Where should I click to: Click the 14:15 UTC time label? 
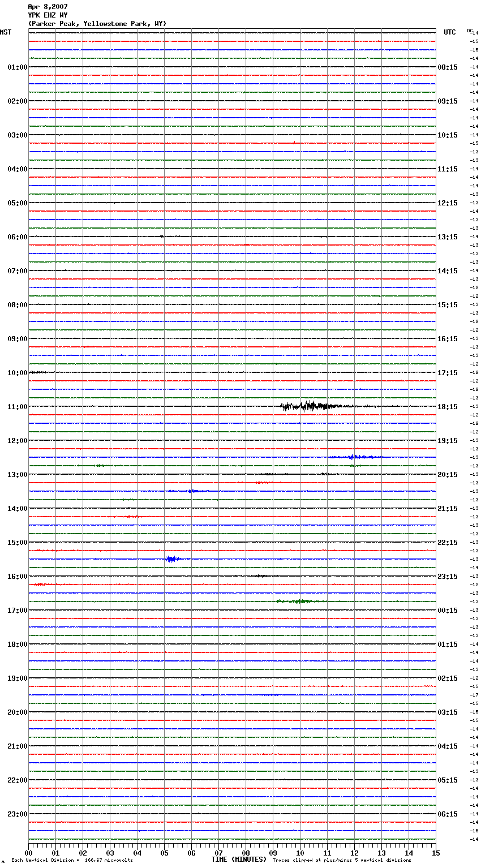(448, 271)
